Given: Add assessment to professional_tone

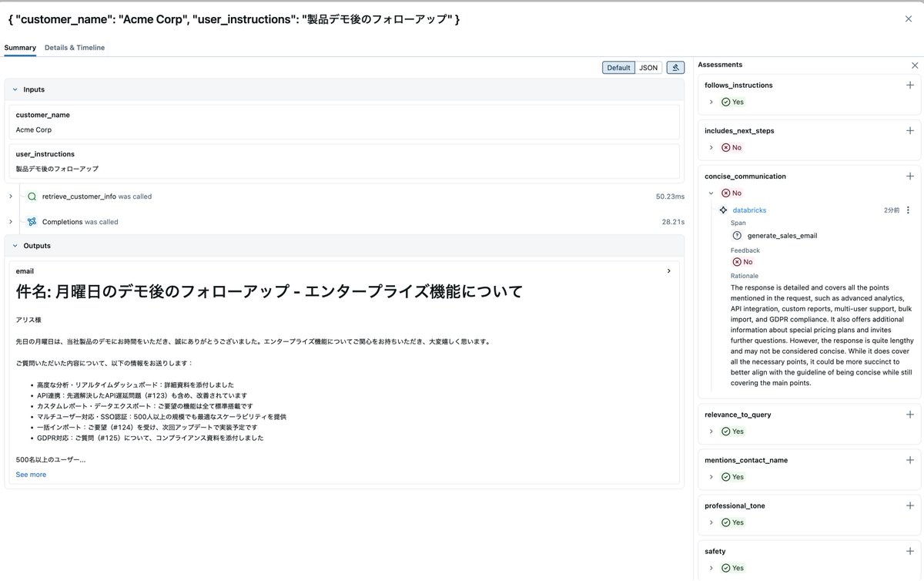Looking at the screenshot, I should point(910,505).
